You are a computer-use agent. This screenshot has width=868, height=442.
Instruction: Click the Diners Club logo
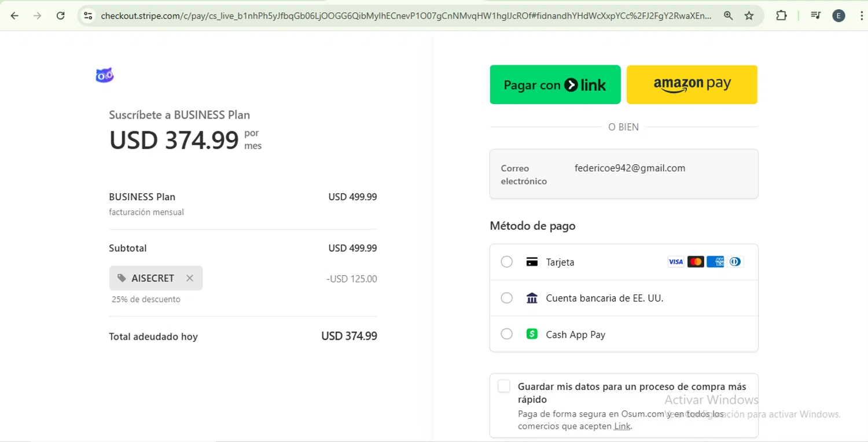(x=735, y=262)
